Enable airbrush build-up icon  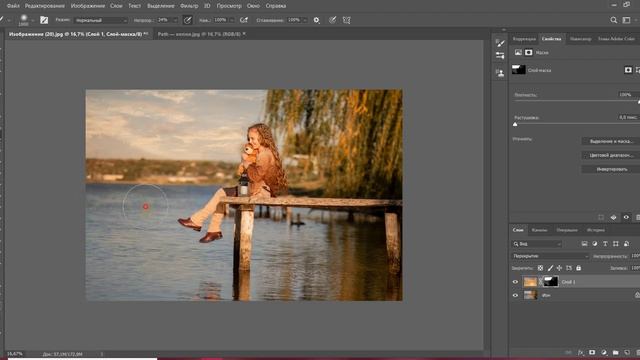tap(244, 20)
